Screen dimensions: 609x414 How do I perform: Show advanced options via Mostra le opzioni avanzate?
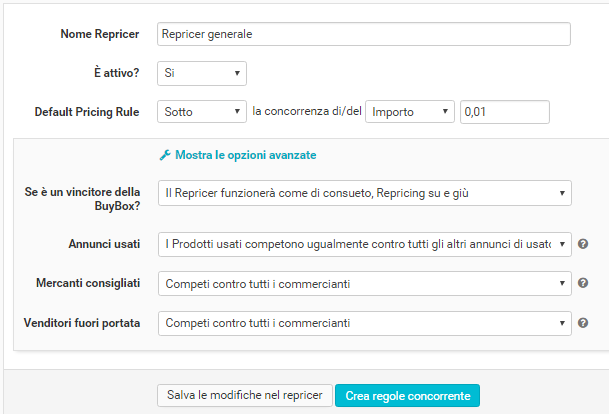coord(245,156)
